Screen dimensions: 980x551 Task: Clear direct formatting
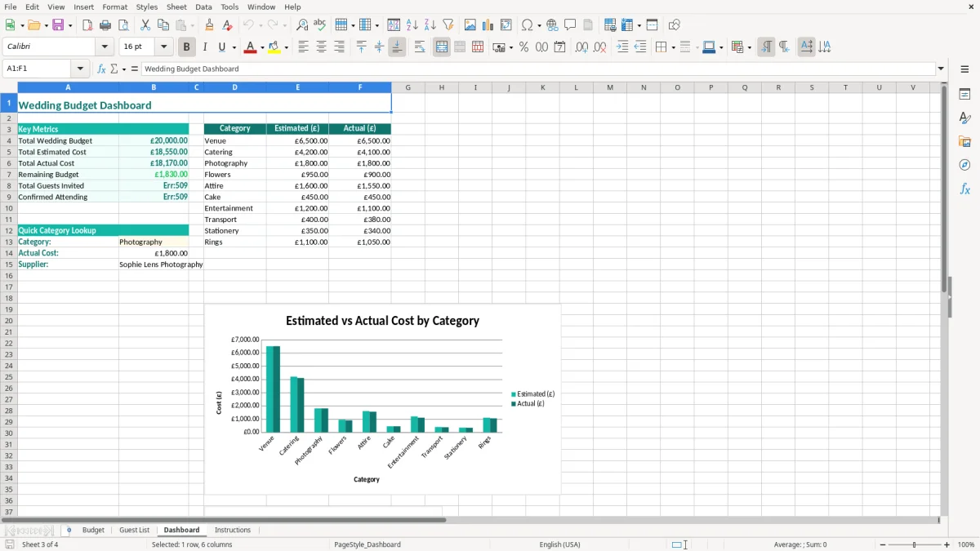pos(227,24)
